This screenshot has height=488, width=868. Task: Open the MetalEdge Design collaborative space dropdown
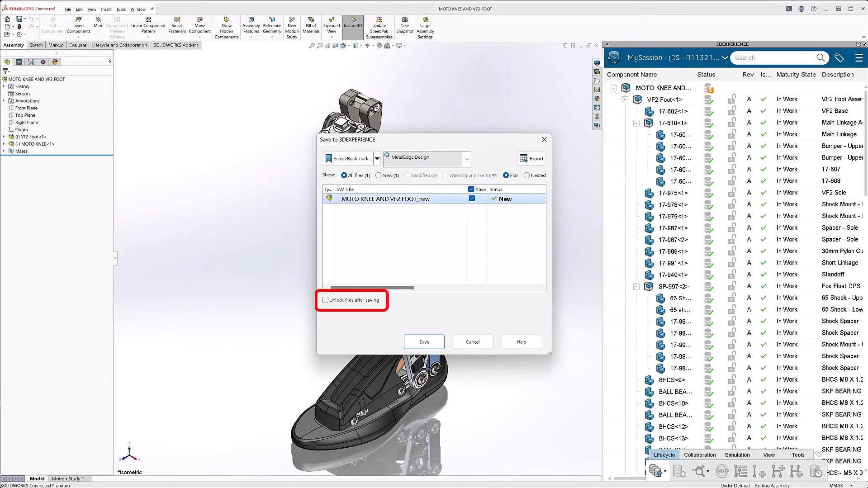[x=467, y=159]
